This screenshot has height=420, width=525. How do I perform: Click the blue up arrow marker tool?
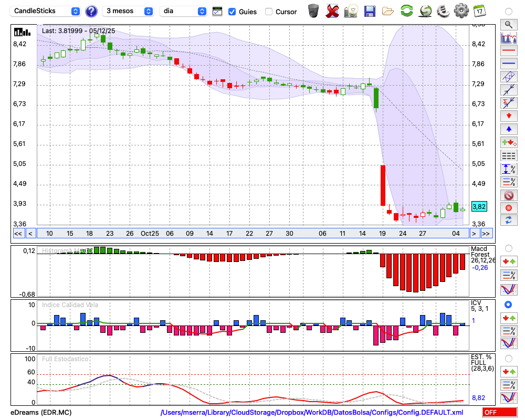click(508, 129)
